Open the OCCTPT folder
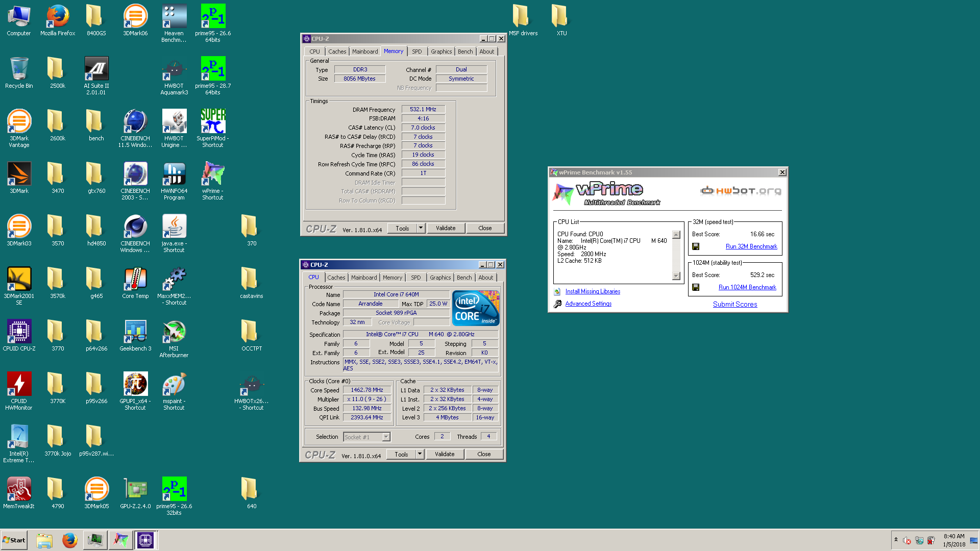980x551 pixels. click(252, 336)
